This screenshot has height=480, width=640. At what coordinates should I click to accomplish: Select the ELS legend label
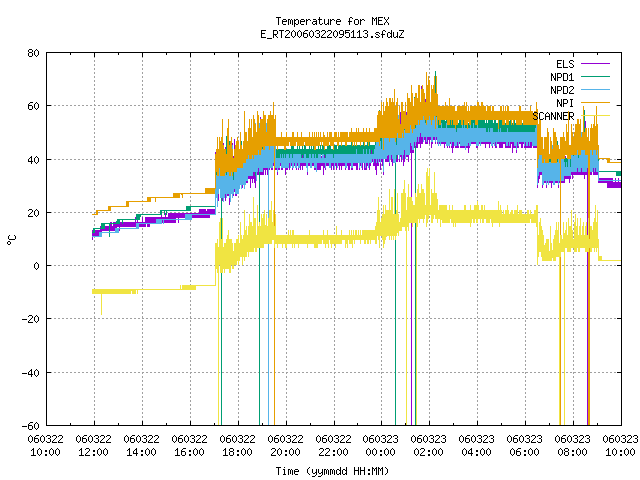(x=565, y=64)
